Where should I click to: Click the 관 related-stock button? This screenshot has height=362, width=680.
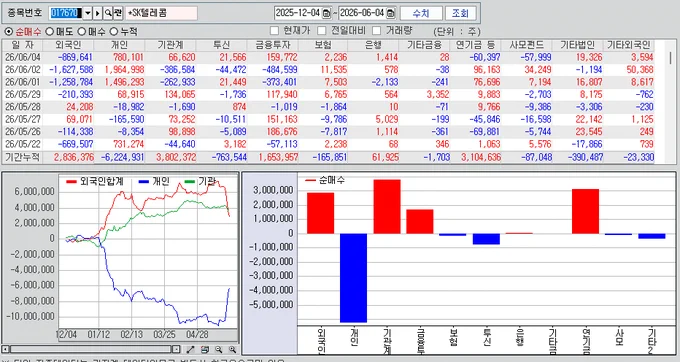(118, 13)
